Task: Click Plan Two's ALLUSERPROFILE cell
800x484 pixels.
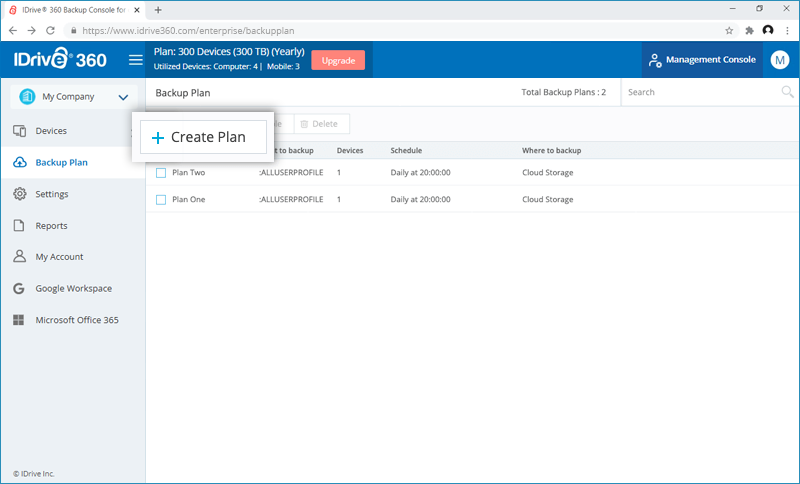Action: click(291, 172)
